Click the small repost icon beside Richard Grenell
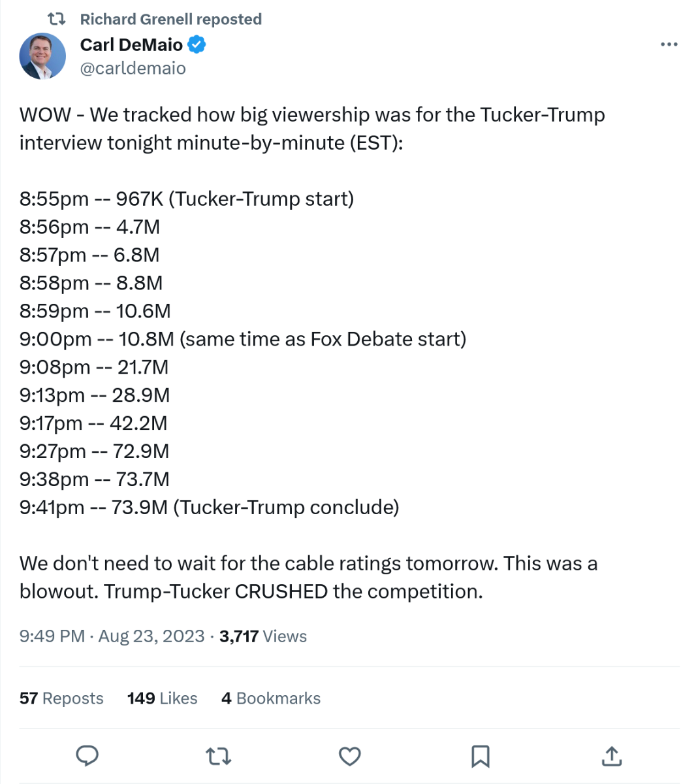The image size is (698, 784). 57,19
